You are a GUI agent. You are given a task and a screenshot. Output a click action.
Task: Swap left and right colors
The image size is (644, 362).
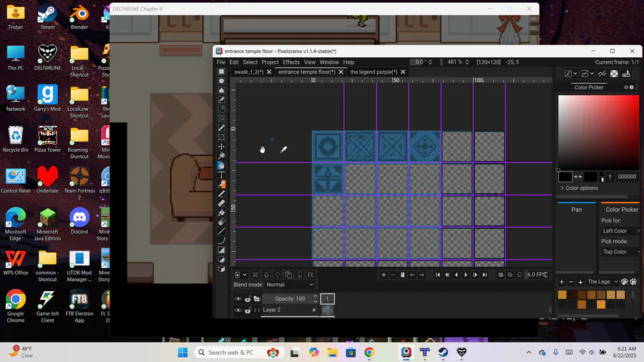click(x=578, y=177)
